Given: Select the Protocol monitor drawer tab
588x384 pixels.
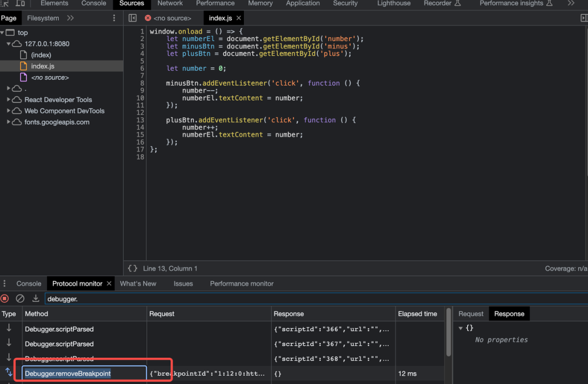Looking at the screenshot, I should pyautogui.click(x=77, y=283).
